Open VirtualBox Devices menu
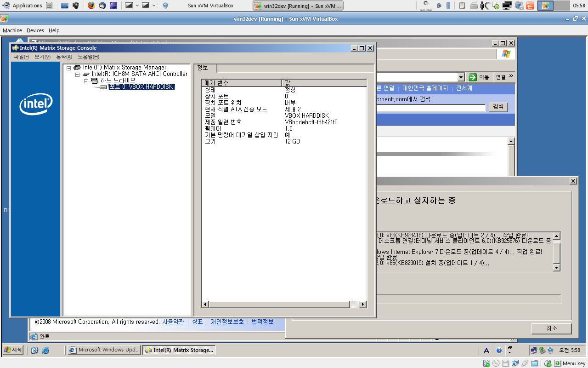The image size is (588, 368). tap(35, 30)
